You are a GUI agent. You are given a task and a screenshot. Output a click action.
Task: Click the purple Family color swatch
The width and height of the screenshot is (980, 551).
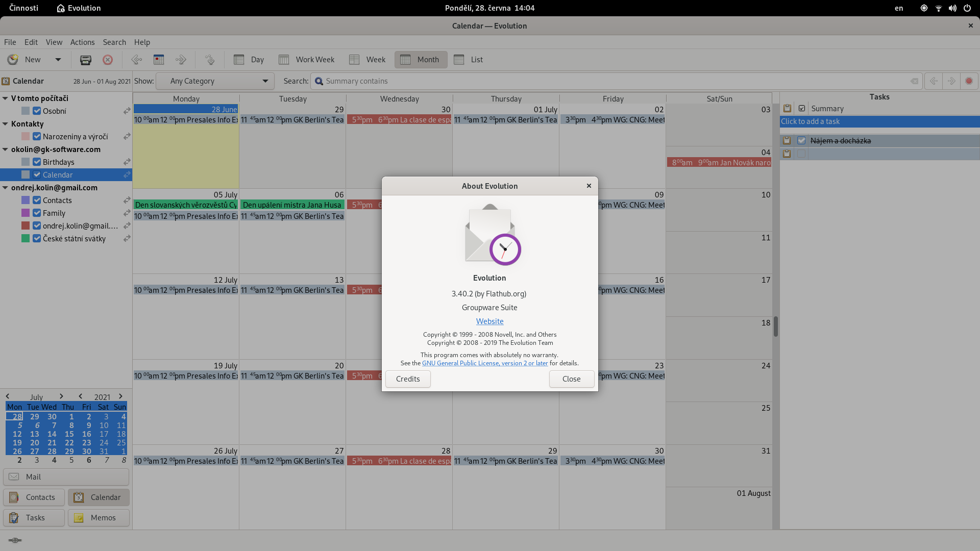(26, 213)
